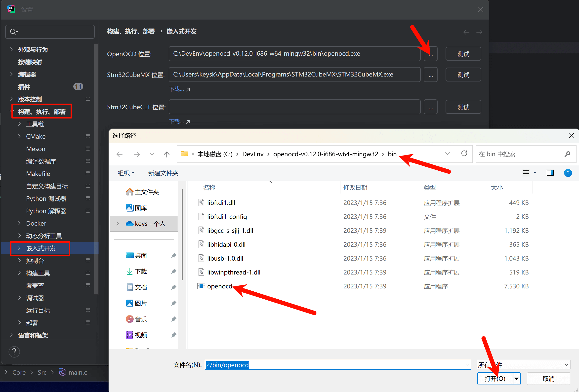Click the forward navigation arrow in settings header
This screenshot has width=579, height=392.
click(479, 32)
